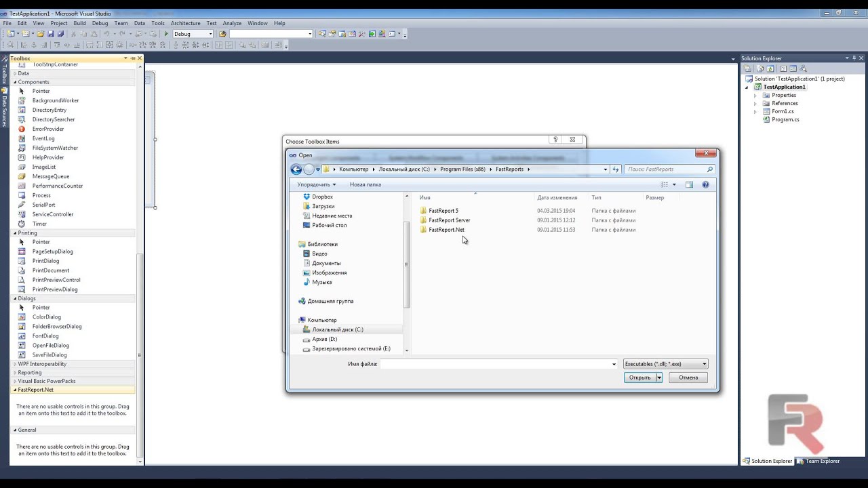The height and width of the screenshot is (488, 868).
Task: Click Refresh icon in Solution Explorer toolbar
Action: point(770,68)
